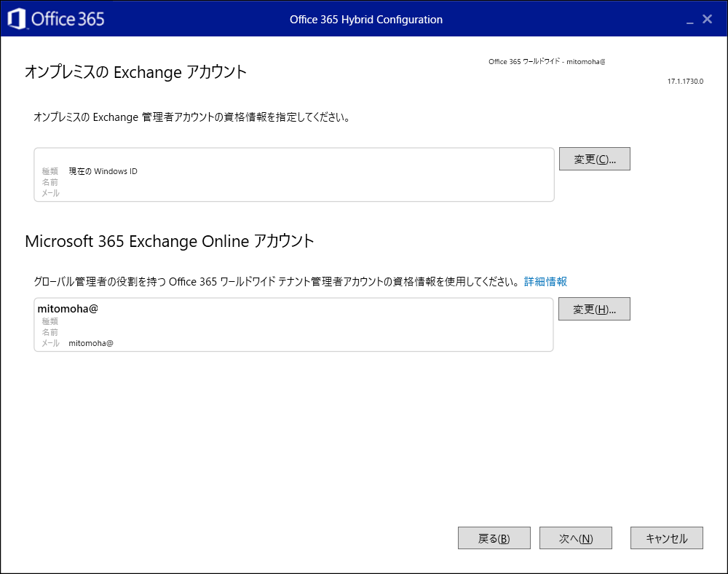Image resolution: width=728 pixels, height=574 pixels.
Task: Click the bold mitomoha@ account name
Action: (x=68, y=309)
